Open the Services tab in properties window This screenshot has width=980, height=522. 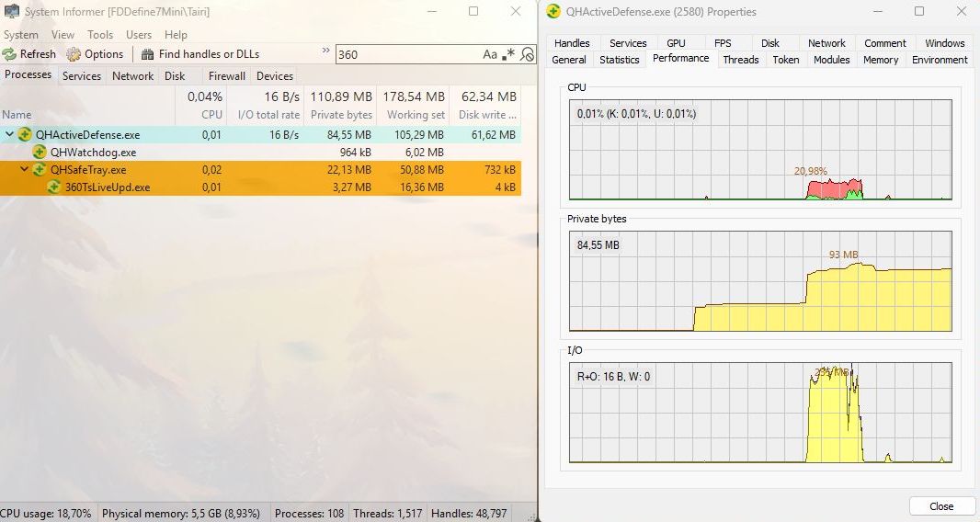(x=628, y=43)
